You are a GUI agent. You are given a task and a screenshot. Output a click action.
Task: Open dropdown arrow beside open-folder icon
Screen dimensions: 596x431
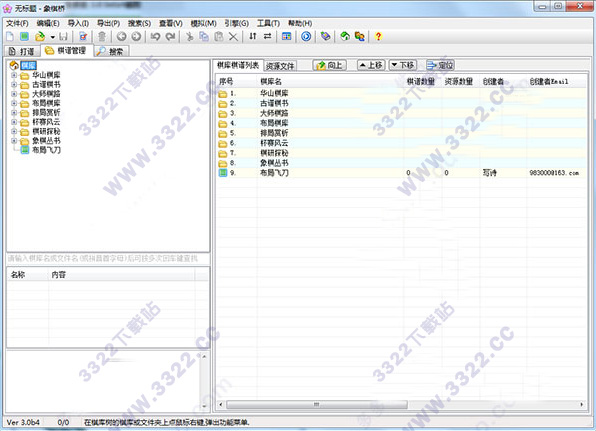[x=52, y=37]
